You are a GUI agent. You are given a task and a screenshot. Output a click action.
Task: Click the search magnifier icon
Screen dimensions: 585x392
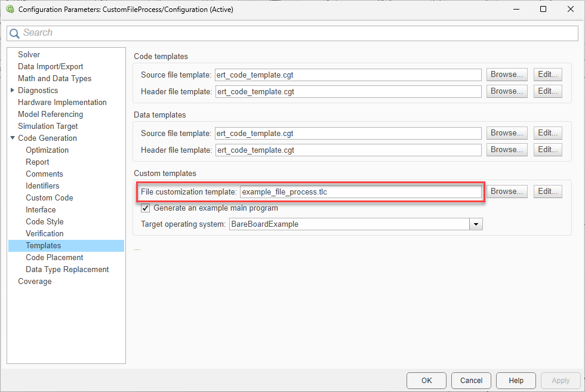tap(14, 33)
